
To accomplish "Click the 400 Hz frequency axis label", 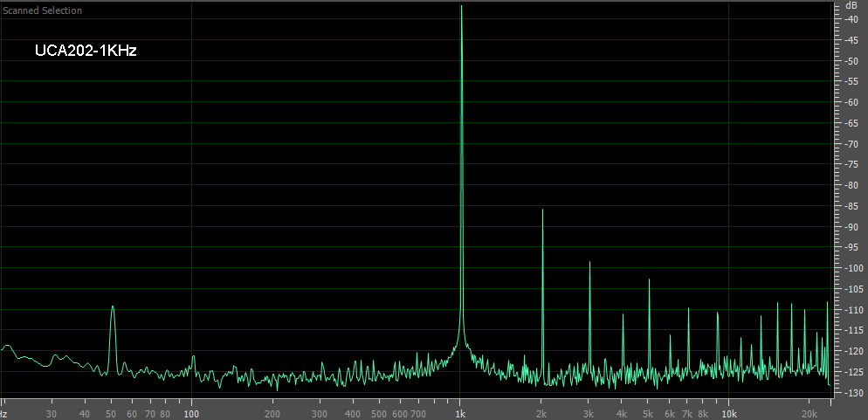I will point(353,414).
